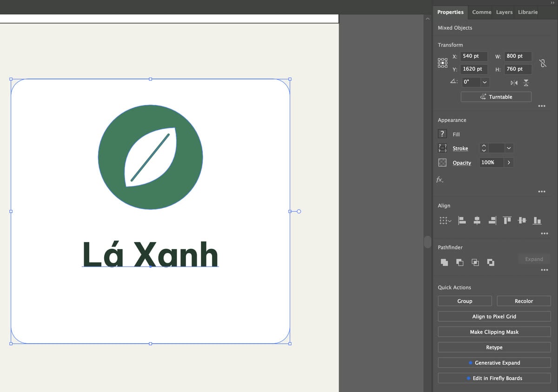
Task: Align objects to horizontal right
Action: (492, 221)
